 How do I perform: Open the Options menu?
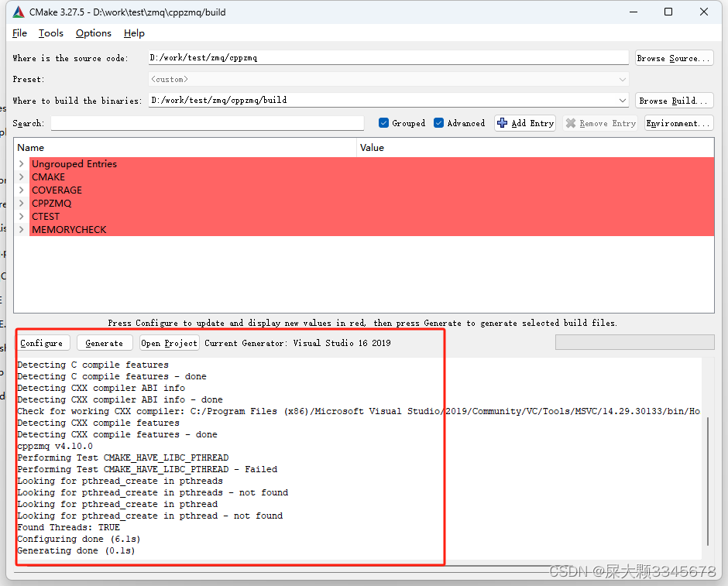[93, 33]
